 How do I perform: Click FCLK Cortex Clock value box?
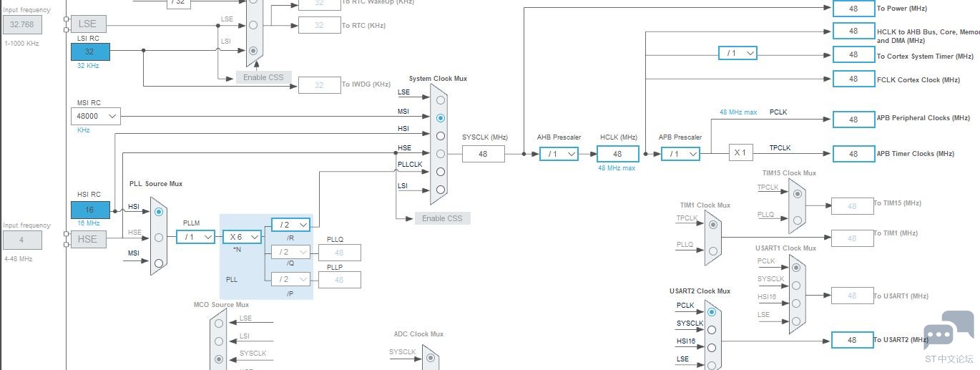[x=853, y=78]
